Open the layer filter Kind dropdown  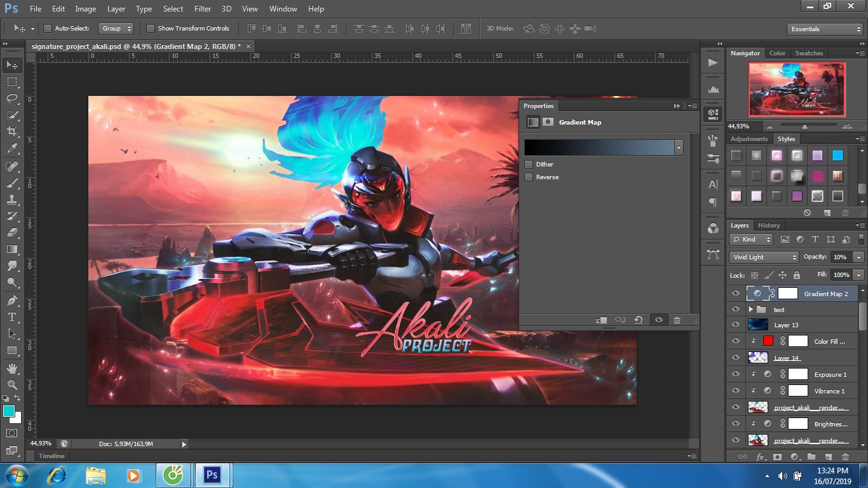tap(752, 240)
